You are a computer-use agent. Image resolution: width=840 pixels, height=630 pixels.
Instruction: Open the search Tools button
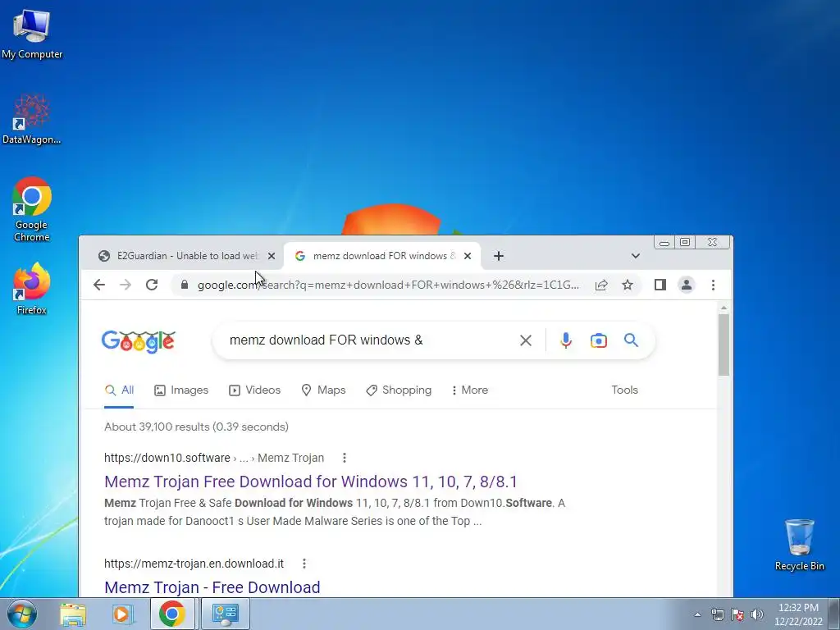[x=624, y=390]
